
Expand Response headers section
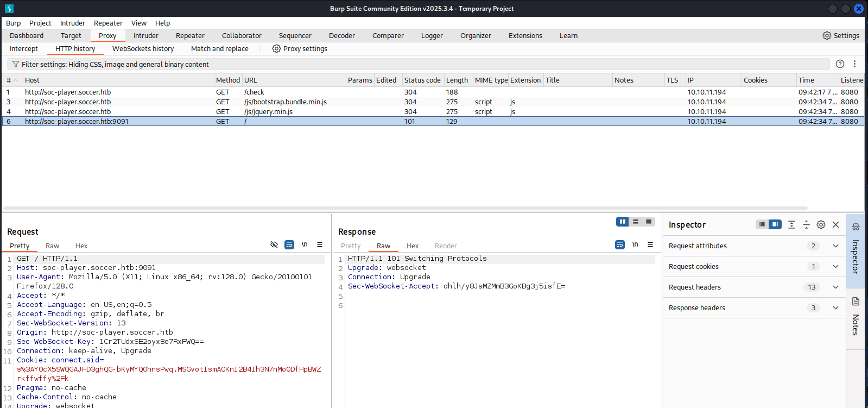tap(754, 307)
